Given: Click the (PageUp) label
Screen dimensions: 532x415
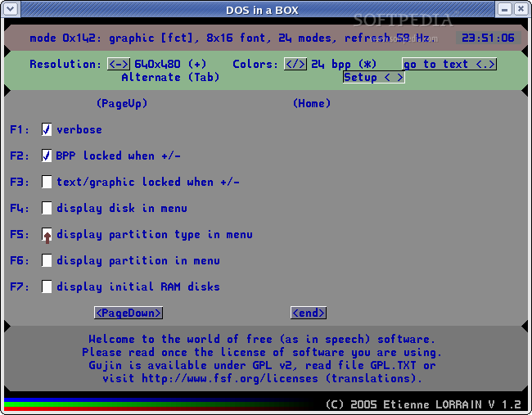Looking at the screenshot, I should [x=122, y=103].
